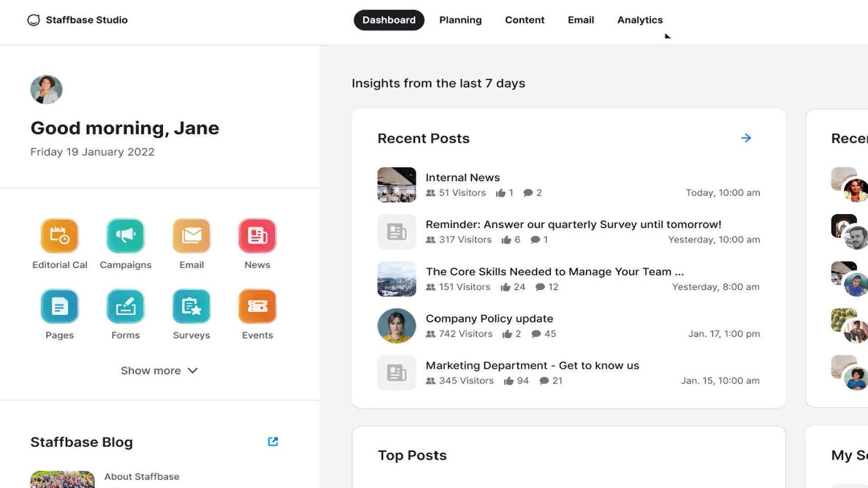Open the Company Policy update post

[x=489, y=318]
